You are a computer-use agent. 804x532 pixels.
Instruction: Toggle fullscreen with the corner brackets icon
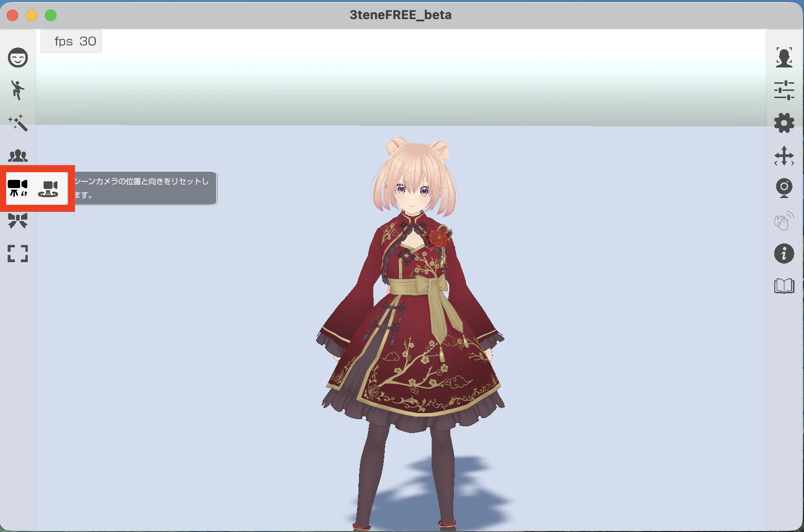(x=18, y=254)
